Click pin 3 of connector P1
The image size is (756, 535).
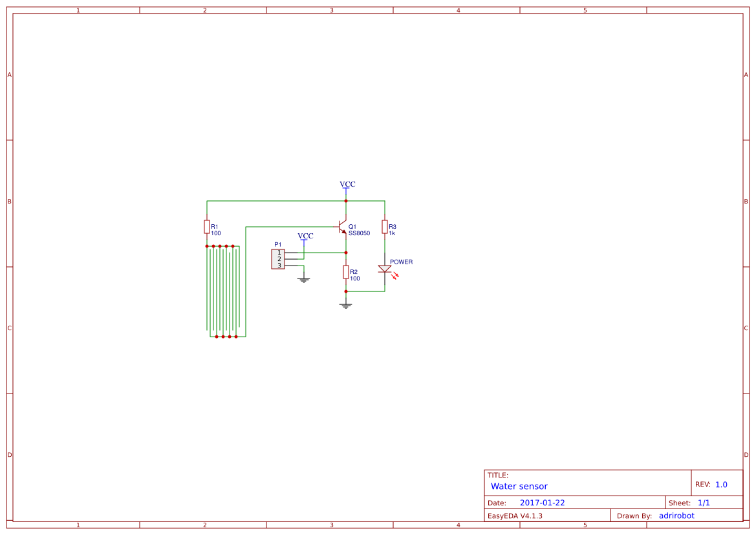(279, 265)
